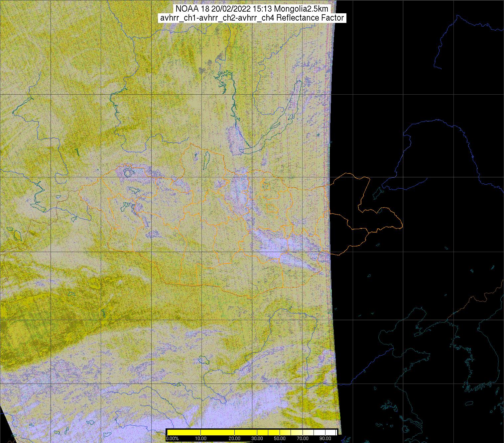
Task: Click the 0.00% label on the color scale
Action: 172,438
